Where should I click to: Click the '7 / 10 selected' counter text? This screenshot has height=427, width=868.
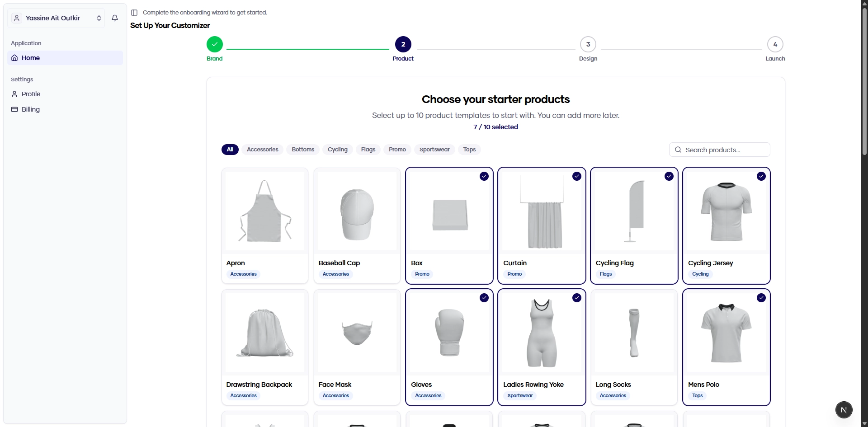pyautogui.click(x=495, y=127)
